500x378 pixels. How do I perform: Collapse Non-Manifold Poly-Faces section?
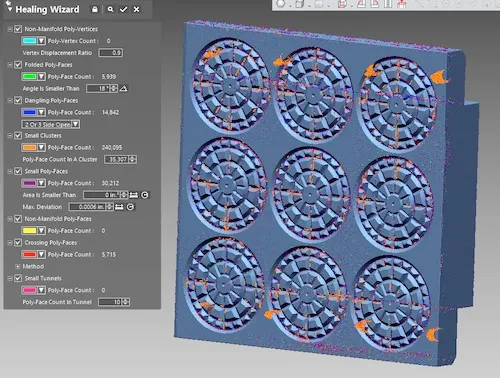click(10, 219)
